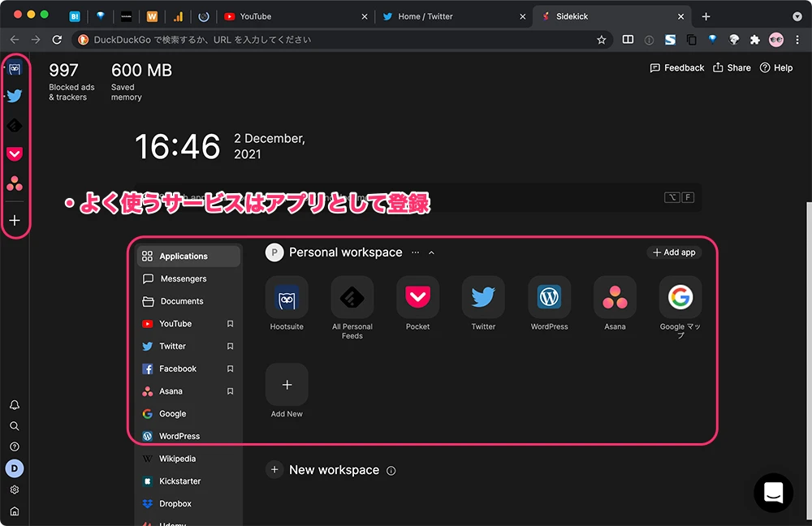Screen dimensions: 812x526
Task: Click the Feedback button
Action: point(677,68)
